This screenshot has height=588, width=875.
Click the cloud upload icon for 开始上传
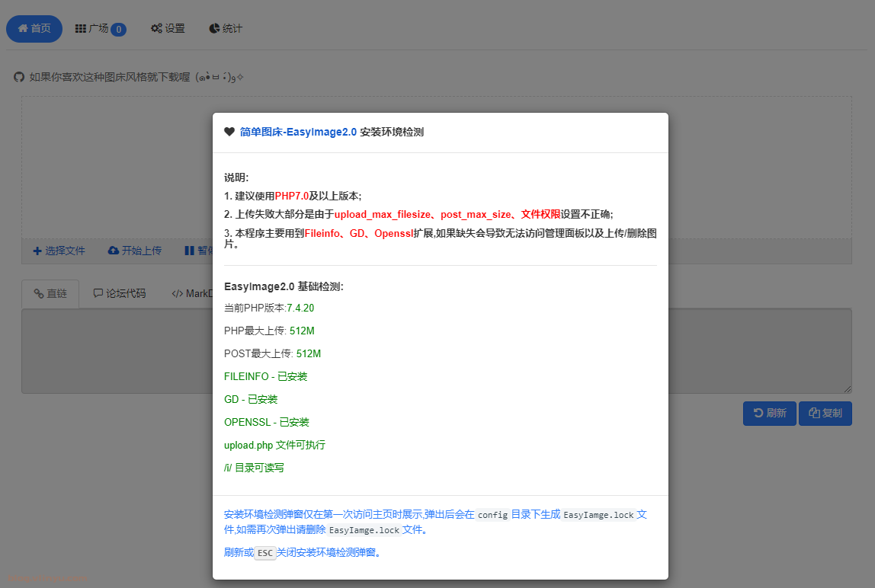coord(114,251)
